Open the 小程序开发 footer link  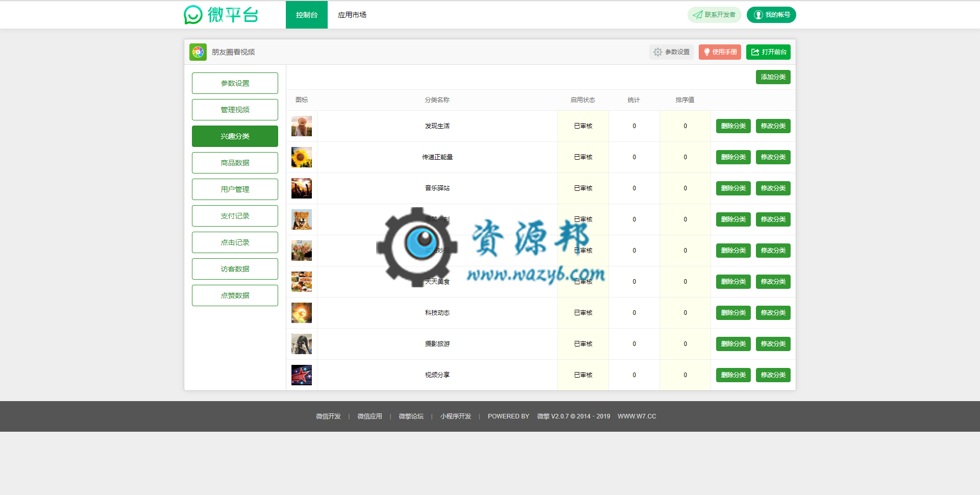point(456,416)
